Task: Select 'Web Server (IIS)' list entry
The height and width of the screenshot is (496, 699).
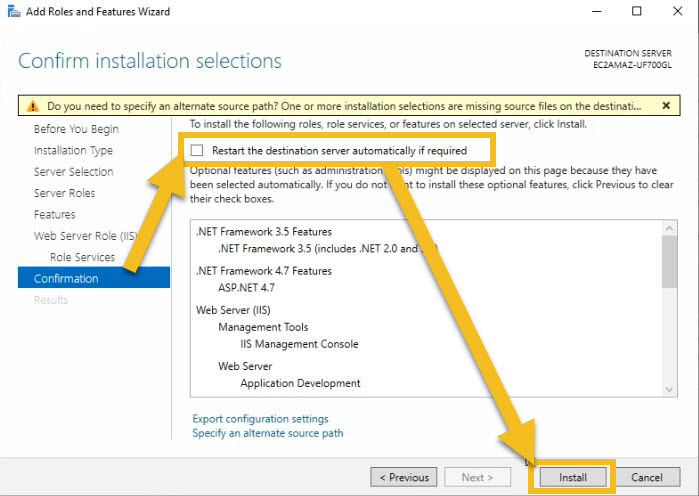Action: click(233, 310)
